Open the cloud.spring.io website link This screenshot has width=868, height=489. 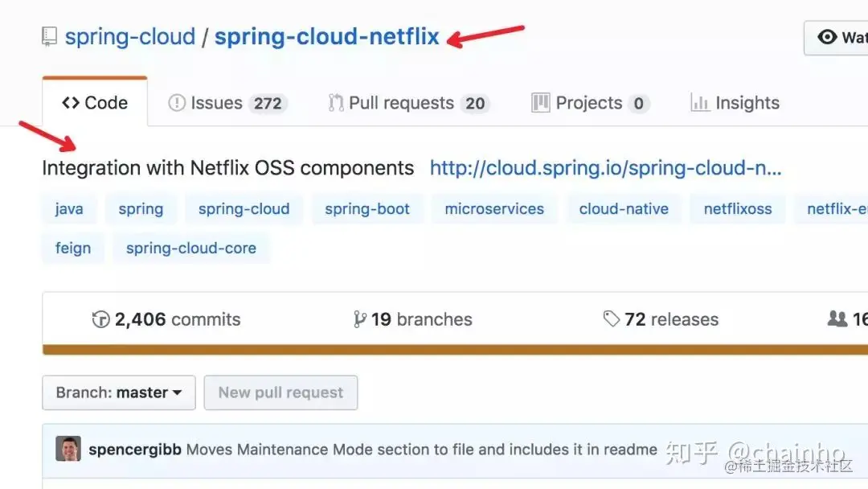[x=606, y=168]
